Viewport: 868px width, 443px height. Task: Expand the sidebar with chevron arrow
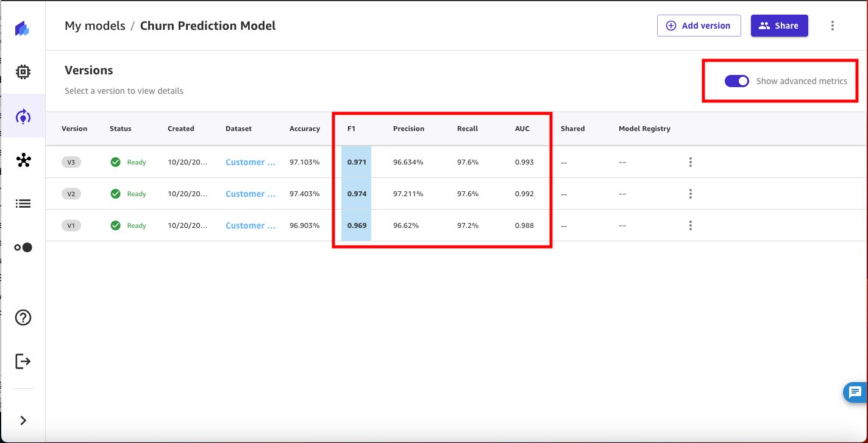[23, 420]
